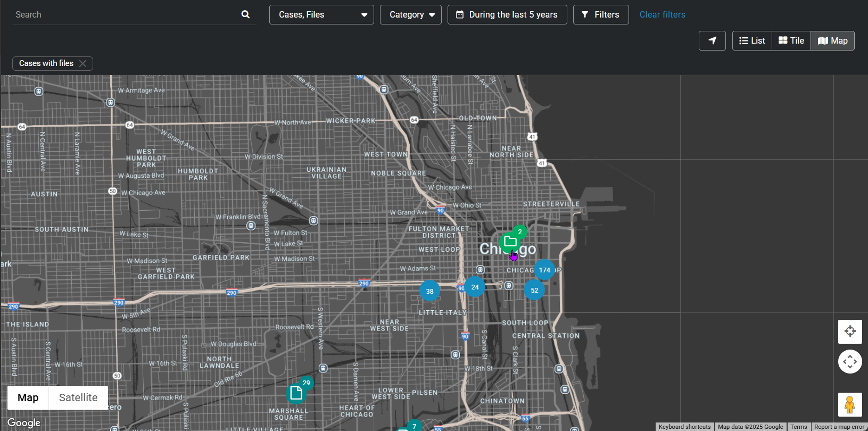This screenshot has height=431, width=868.
Task: Open the teal document marker labeled 29
Action: [296, 394]
